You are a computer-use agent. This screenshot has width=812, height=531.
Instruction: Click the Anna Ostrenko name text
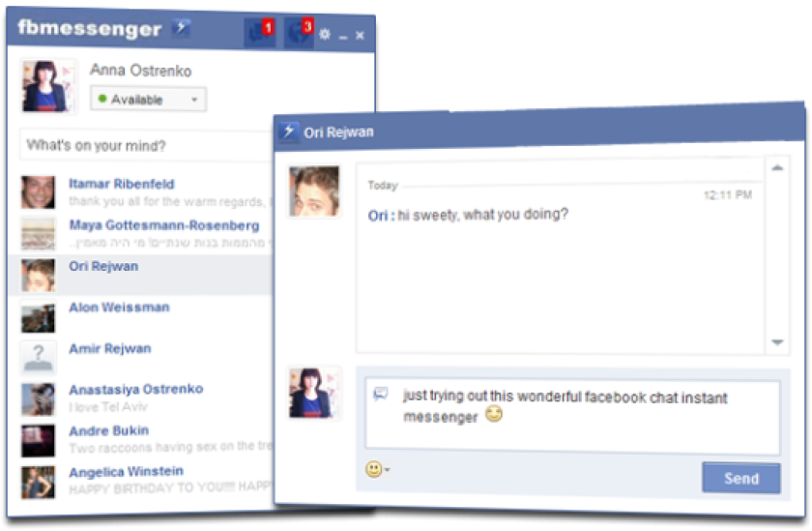pyautogui.click(x=140, y=71)
